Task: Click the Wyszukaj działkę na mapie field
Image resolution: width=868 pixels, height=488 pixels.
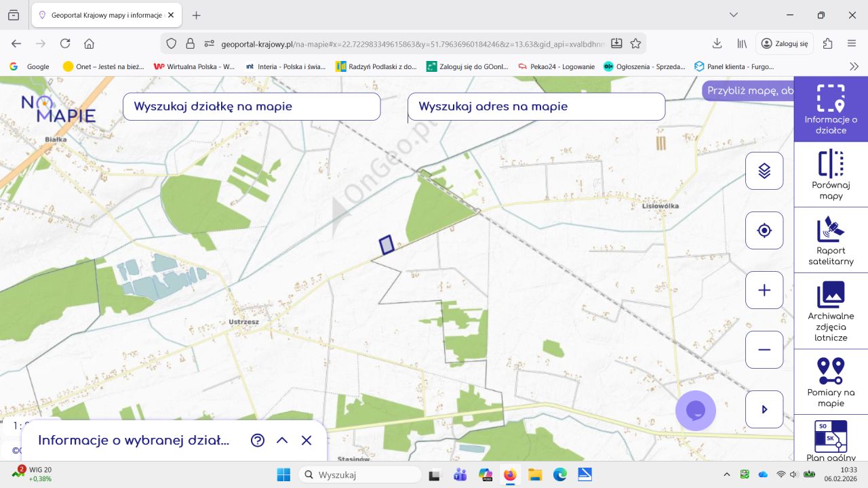Action: tap(251, 106)
